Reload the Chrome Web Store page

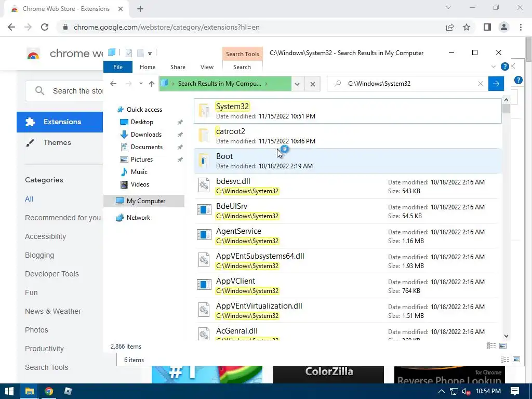(x=45, y=27)
